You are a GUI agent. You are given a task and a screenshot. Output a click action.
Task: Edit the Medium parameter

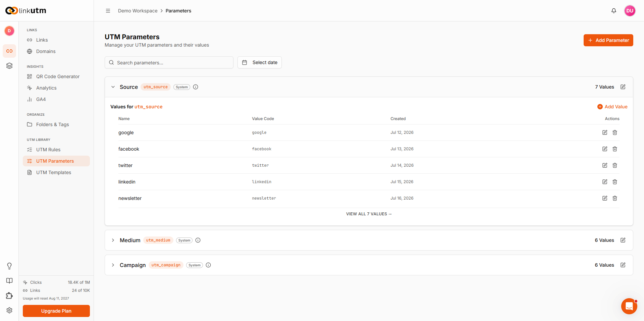[623, 240]
